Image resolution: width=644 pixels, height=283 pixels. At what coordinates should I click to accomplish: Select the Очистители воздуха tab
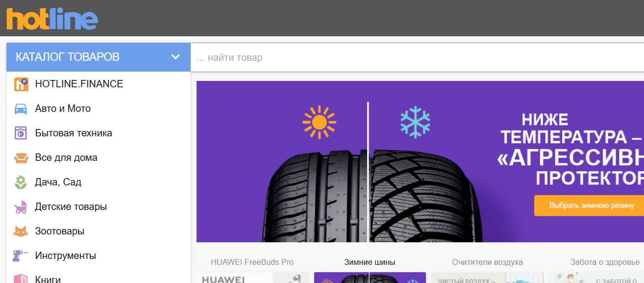(487, 262)
